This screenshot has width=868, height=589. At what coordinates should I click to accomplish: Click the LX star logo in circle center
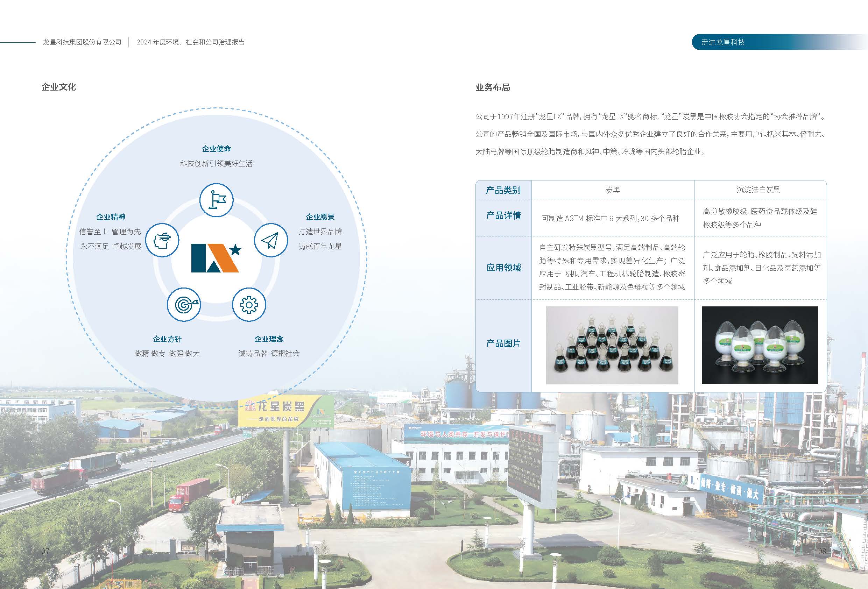pos(216,258)
